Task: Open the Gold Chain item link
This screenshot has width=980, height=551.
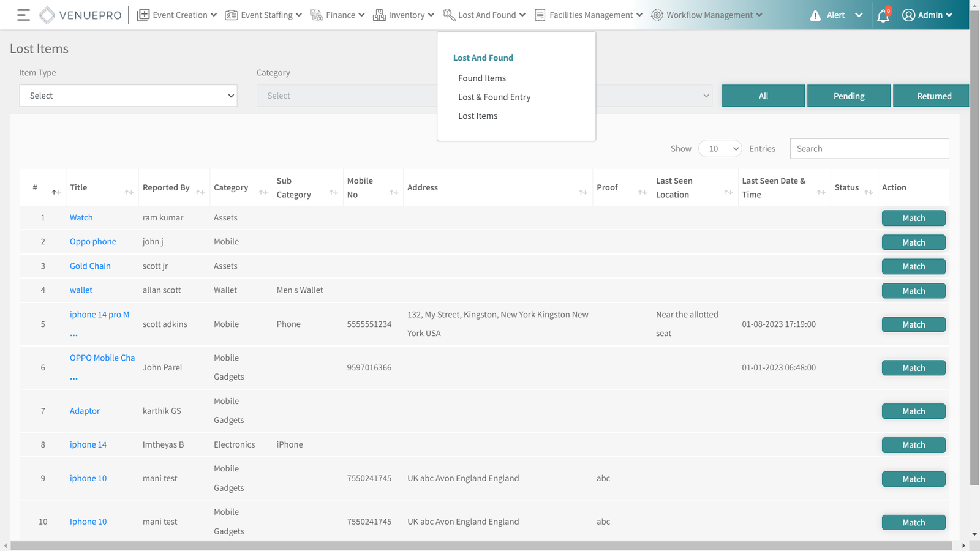Action: click(90, 266)
